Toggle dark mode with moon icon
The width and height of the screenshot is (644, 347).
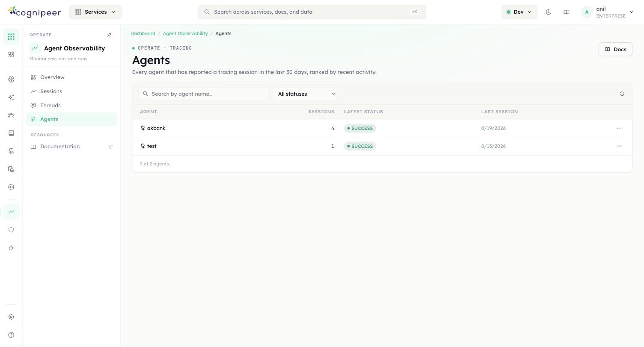(x=549, y=12)
